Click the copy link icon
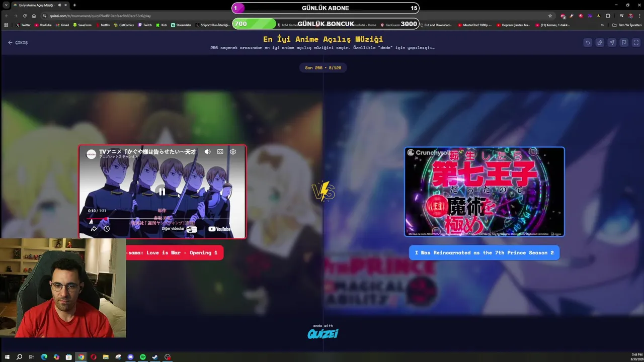Image resolution: width=644 pixels, height=362 pixels. click(x=600, y=43)
